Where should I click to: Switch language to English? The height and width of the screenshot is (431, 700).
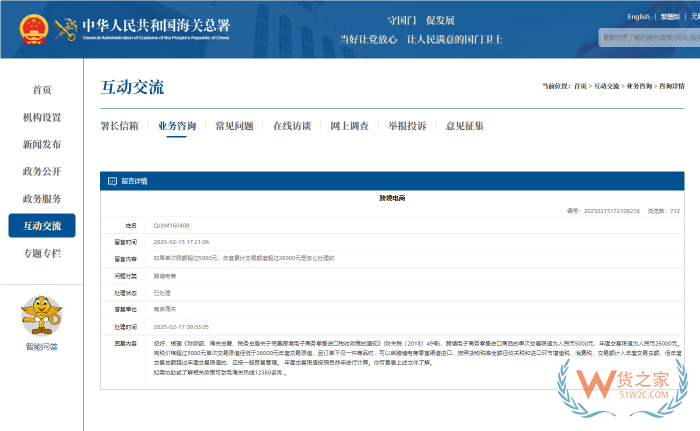[638, 17]
